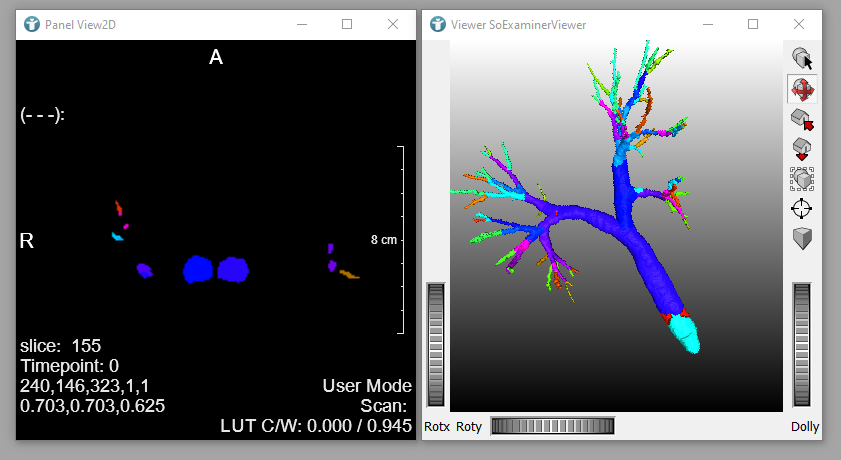This screenshot has width=841, height=460.
Task: Toggle the perspective camera cube icon
Action: (802, 238)
